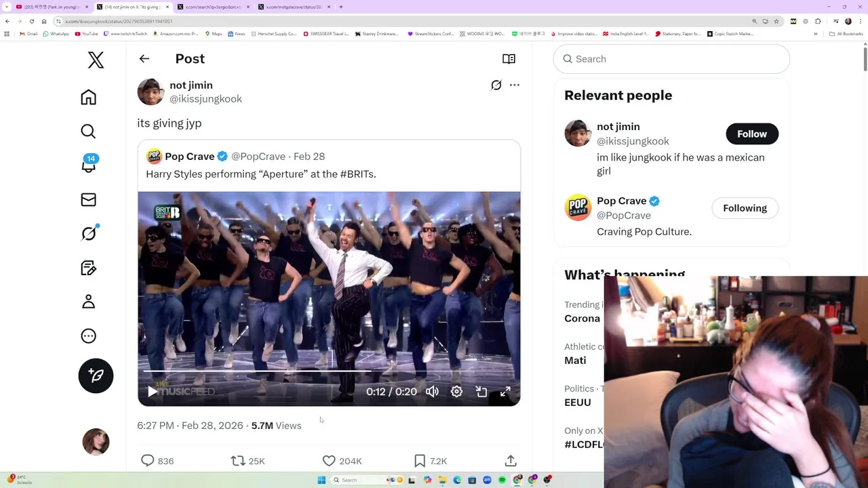Share the post via upload icon

tap(511, 461)
